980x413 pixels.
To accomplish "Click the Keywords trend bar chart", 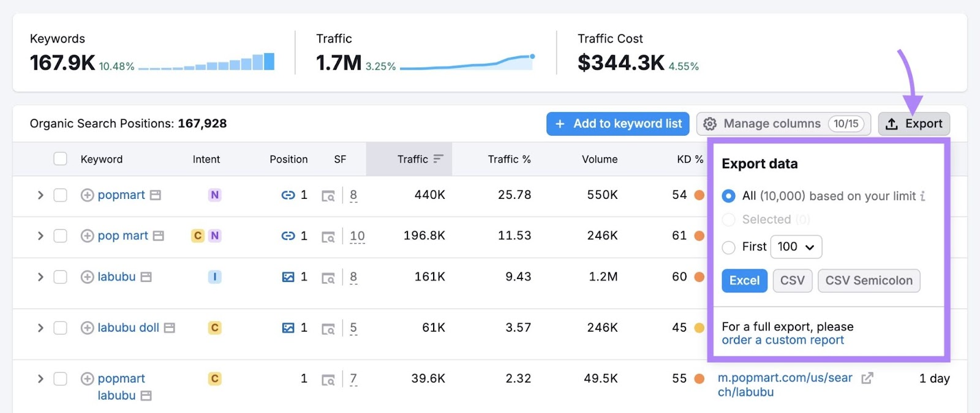I will (206, 62).
